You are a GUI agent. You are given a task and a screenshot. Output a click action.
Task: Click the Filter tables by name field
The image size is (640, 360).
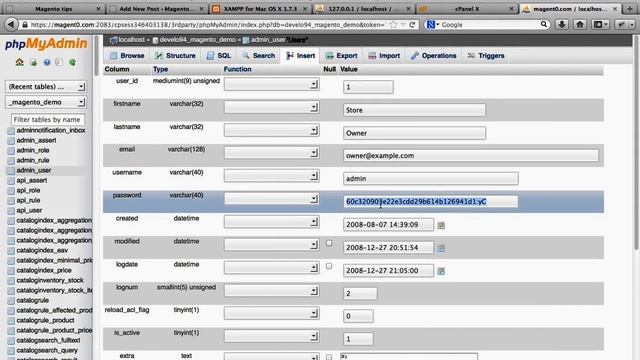pyautogui.click(x=47, y=120)
